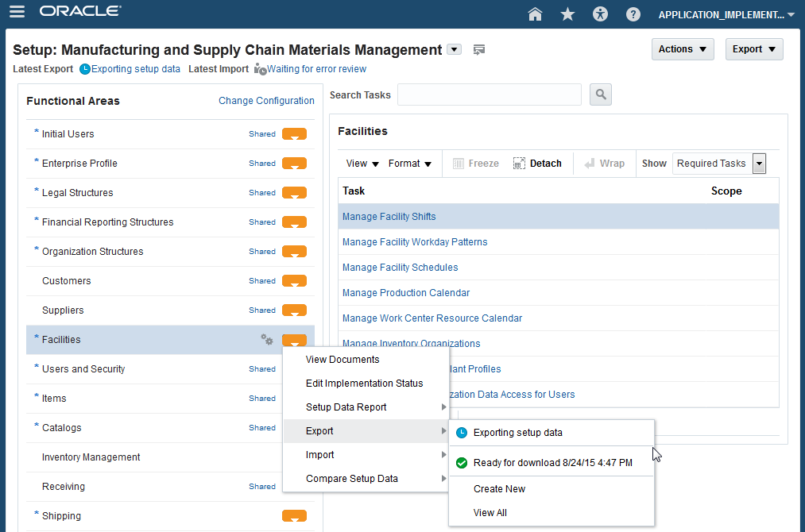Open the Export dropdown button

[x=753, y=49]
